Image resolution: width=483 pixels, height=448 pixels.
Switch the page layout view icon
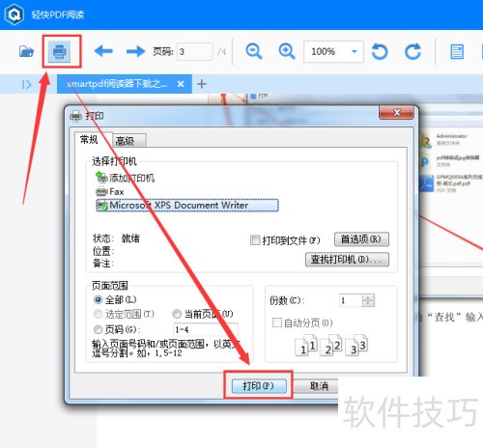[x=457, y=52]
